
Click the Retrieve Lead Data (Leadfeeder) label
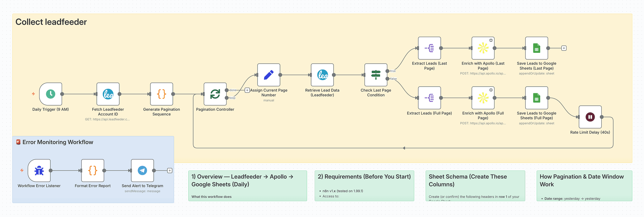coord(322,93)
